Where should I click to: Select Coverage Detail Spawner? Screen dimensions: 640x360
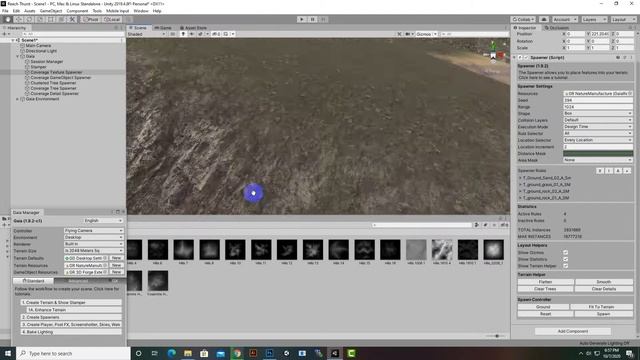(x=54, y=93)
